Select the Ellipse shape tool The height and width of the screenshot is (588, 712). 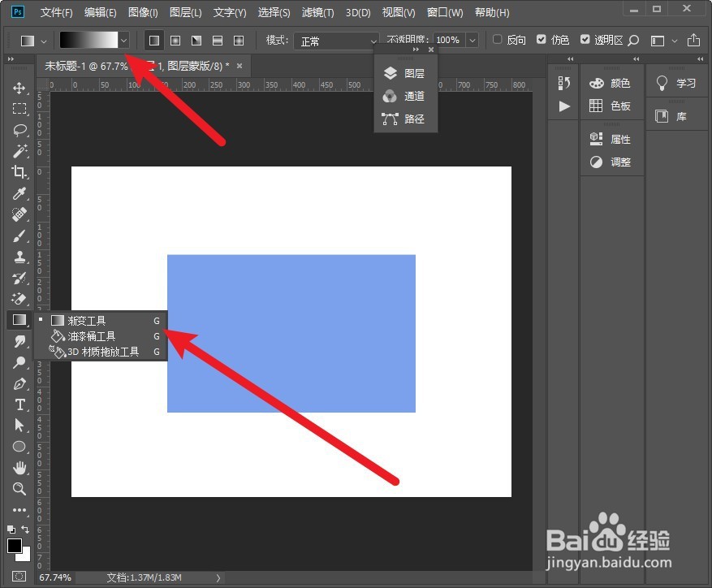click(19, 447)
